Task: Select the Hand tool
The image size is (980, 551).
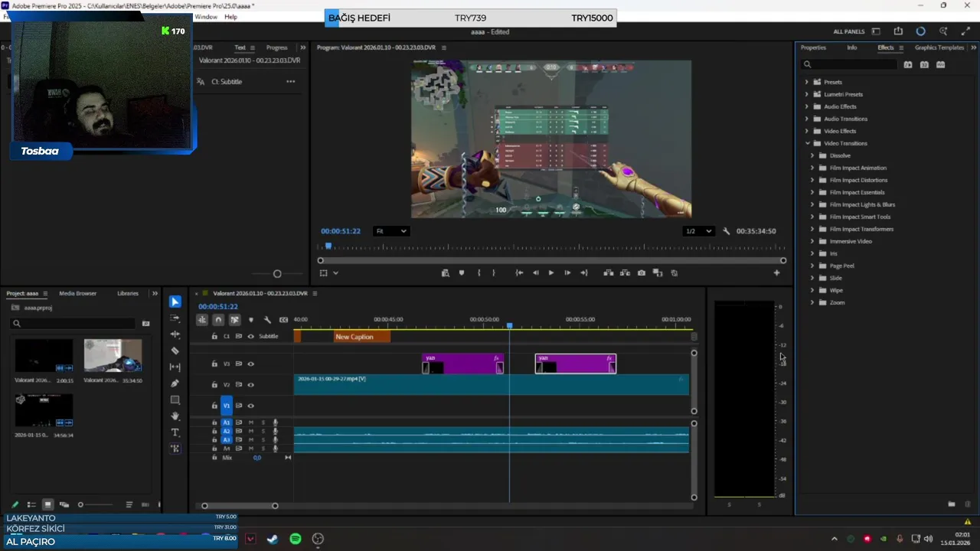Action: [175, 416]
